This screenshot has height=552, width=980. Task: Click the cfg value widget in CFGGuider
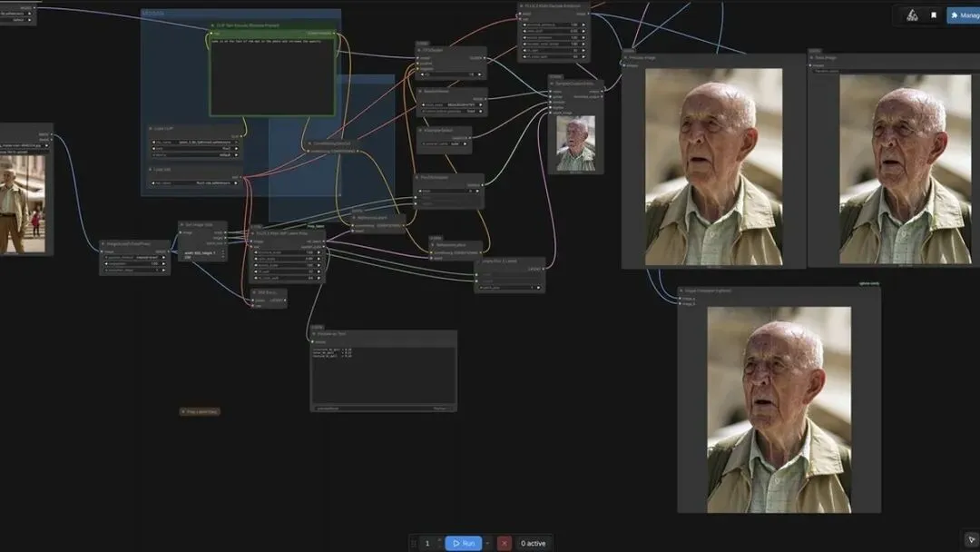click(451, 74)
